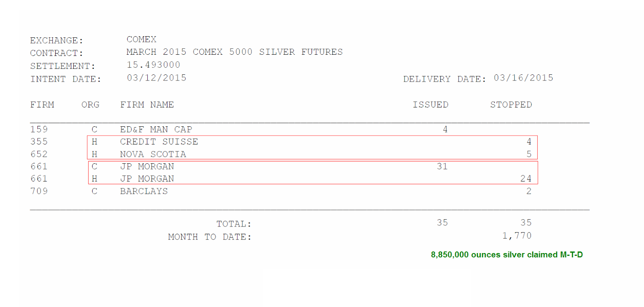Select the ED&F MAN CAP firm name
The height and width of the screenshot is (307, 644).
coord(156,130)
